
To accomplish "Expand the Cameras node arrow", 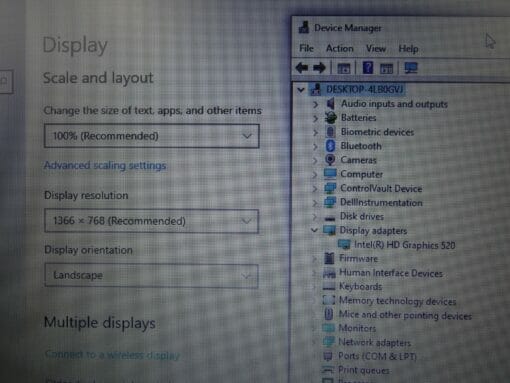I will [315, 160].
